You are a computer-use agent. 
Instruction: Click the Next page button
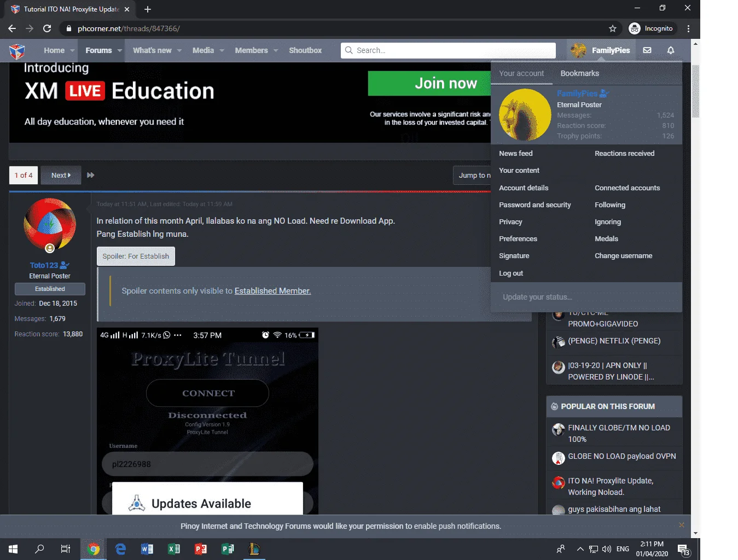tap(61, 175)
